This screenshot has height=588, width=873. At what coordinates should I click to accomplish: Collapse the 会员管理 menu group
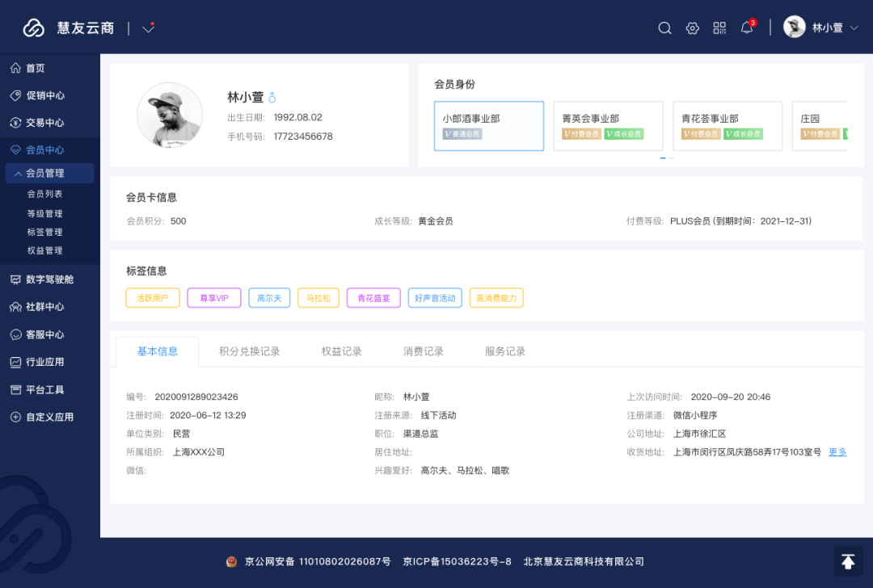(x=49, y=173)
